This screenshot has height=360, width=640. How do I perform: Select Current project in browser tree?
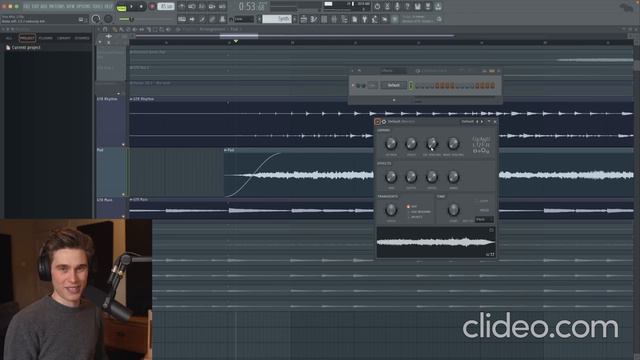pos(26,48)
